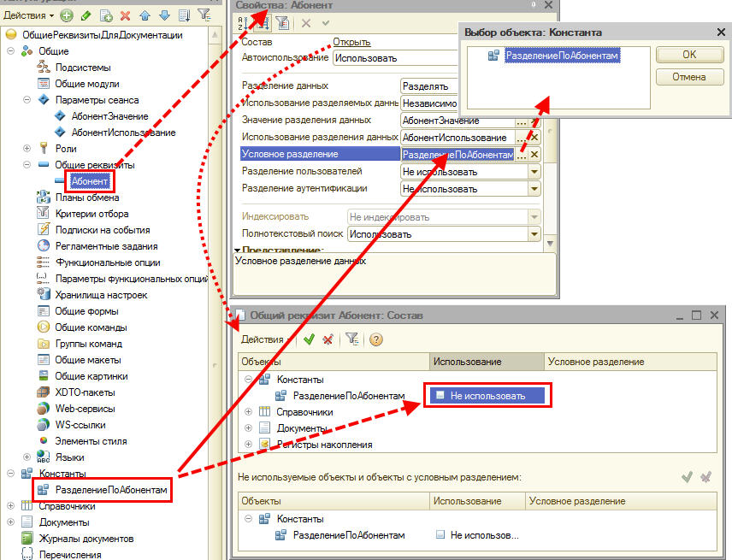Select Регламентные задания in the tree

click(x=106, y=246)
